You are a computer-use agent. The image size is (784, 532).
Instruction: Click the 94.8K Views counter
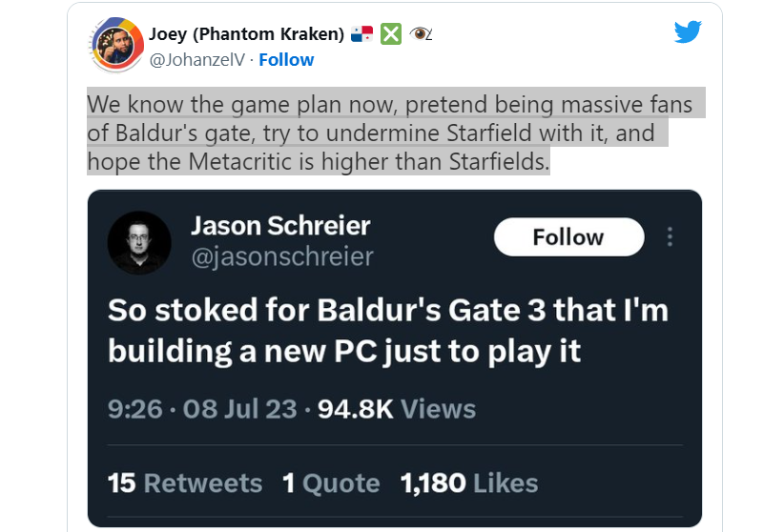[x=397, y=409]
